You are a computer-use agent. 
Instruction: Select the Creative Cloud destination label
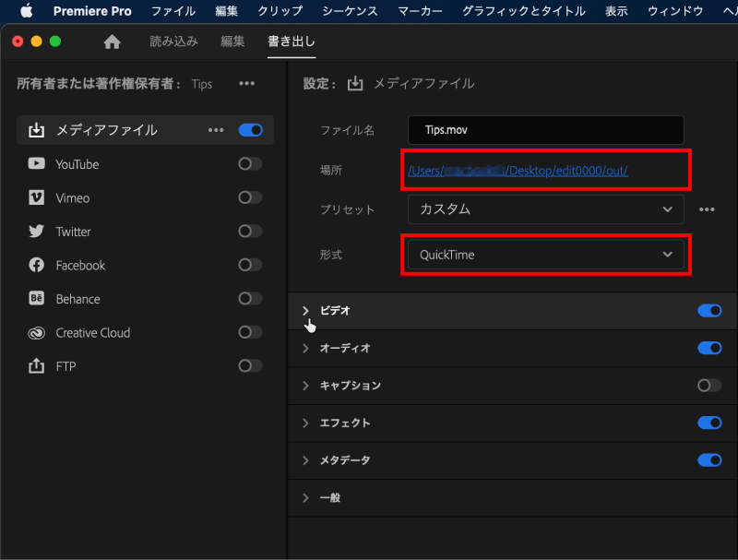93,333
